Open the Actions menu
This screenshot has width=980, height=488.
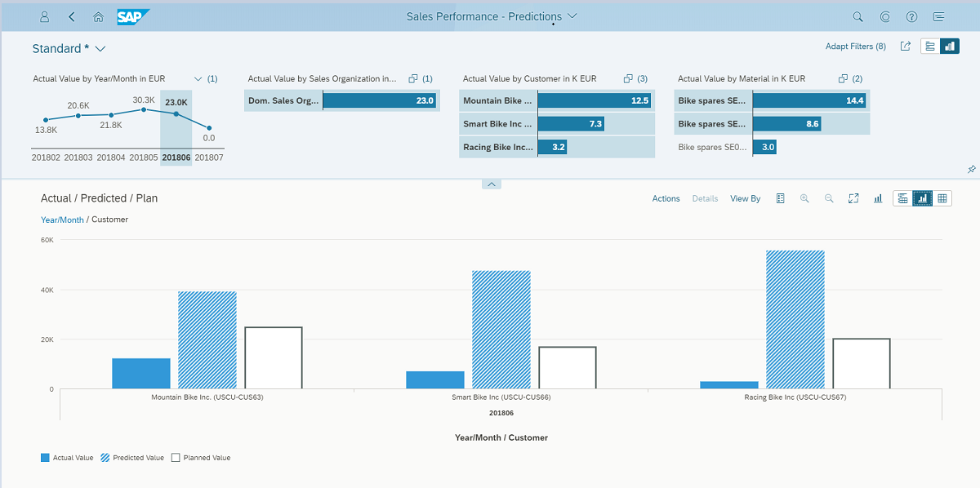point(666,198)
